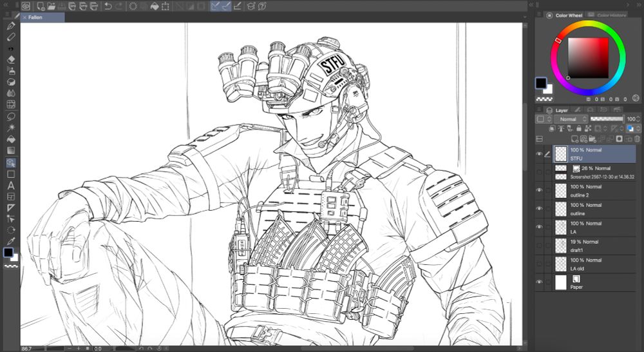Select transparent color swatch in toolbox
This screenshot has height=352, width=644.
click(x=11, y=266)
